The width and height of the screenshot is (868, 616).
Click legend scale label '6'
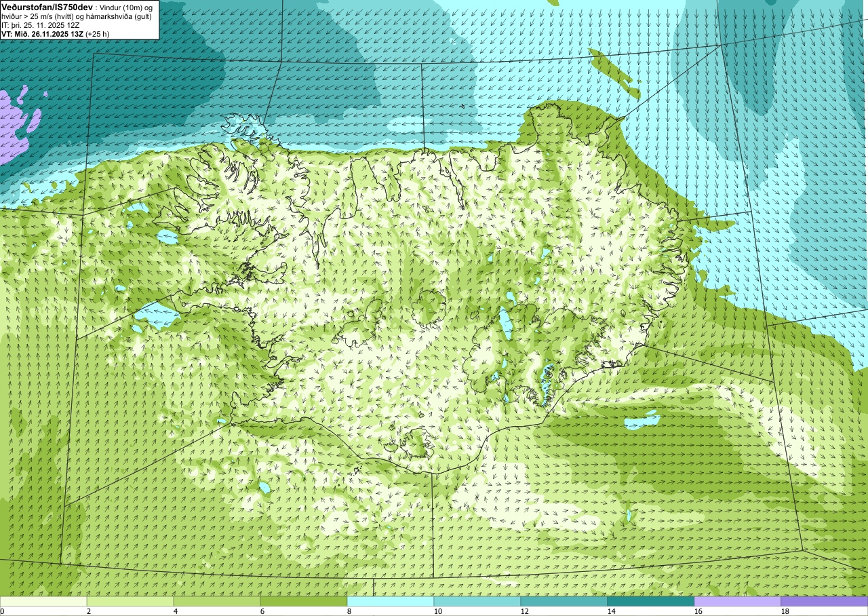pyautogui.click(x=262, y=611)
